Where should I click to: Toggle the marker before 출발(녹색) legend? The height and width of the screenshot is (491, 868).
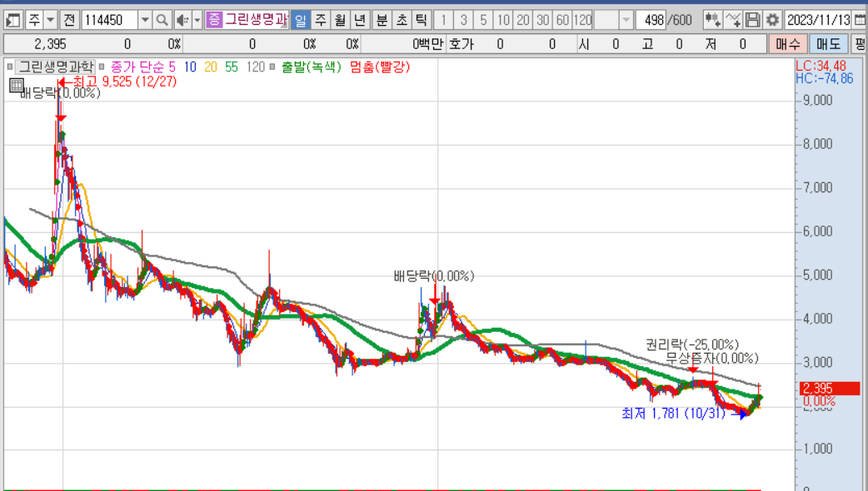coord(272,67)
